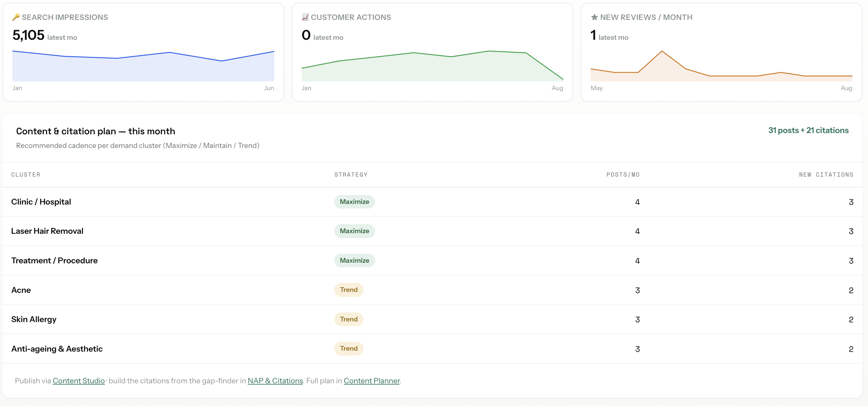868x406 pixels.
Task: Click the POSTS/MO column header
Action: pos(623,175)
